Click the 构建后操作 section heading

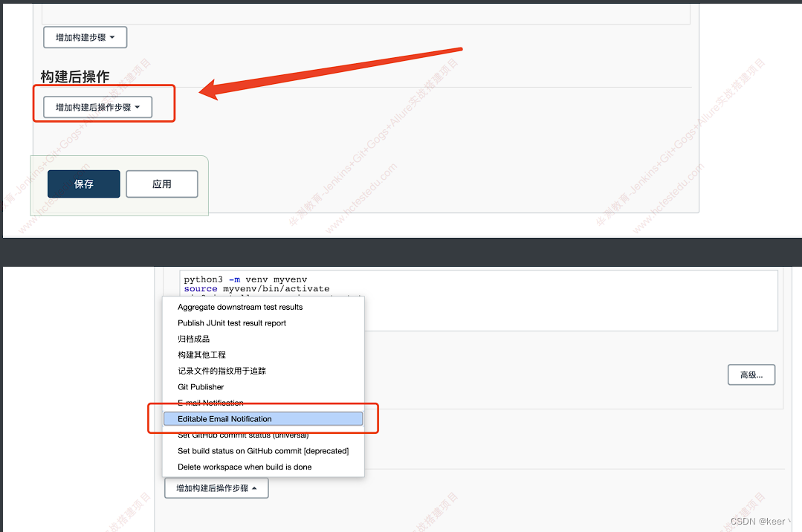point(74,77)
